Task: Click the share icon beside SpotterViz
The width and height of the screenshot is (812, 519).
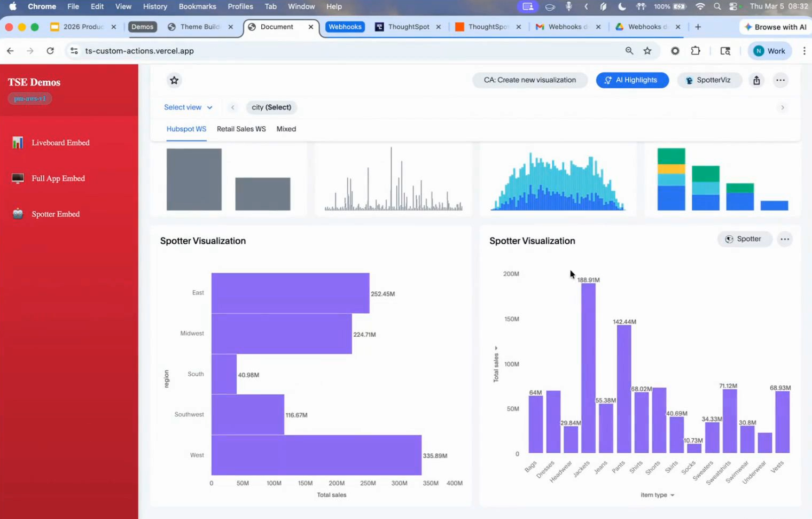Action: click(756, 80)
